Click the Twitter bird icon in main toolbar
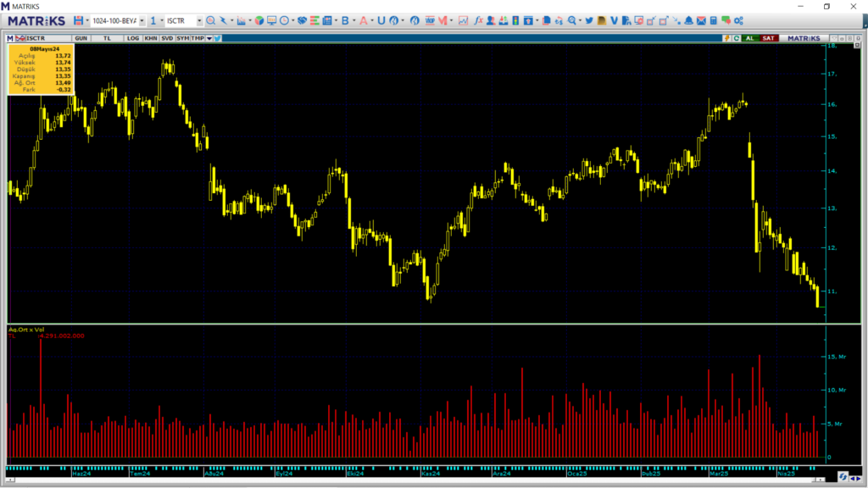The width and height of the screenshot is (868, 488). [x=590, y=20]
